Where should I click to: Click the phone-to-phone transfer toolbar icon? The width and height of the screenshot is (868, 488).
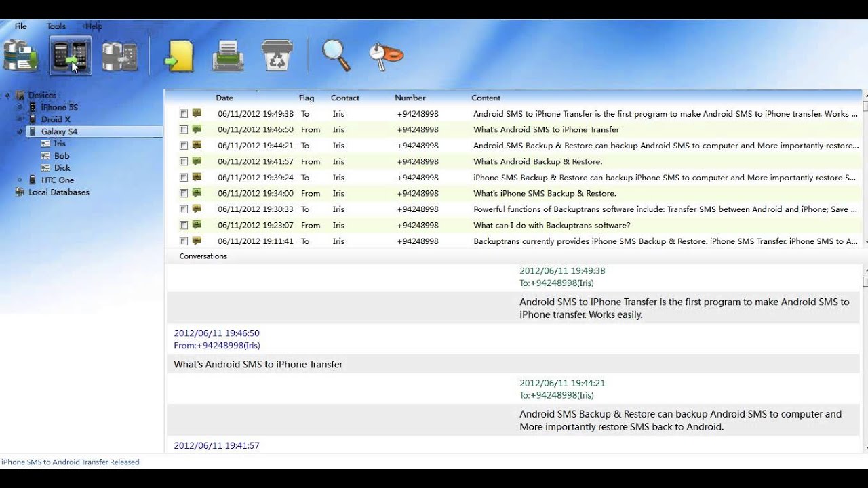(71, 56)
